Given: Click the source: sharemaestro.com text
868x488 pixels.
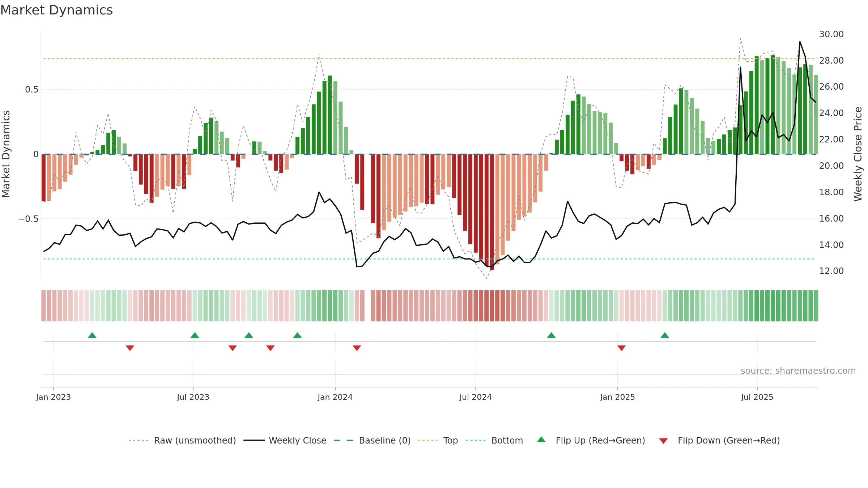Looking at the screenshot, I should (798, 371).
